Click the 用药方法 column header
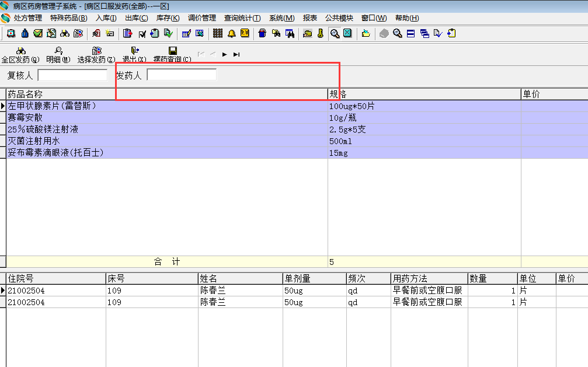Viewport: 588px width, 367px height. point(429,278)
